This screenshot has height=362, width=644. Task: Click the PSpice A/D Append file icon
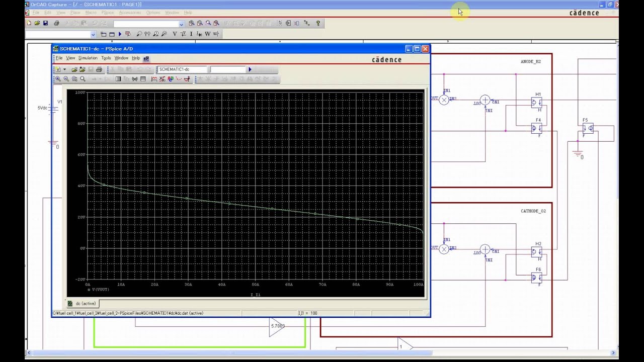click(83, 69)
